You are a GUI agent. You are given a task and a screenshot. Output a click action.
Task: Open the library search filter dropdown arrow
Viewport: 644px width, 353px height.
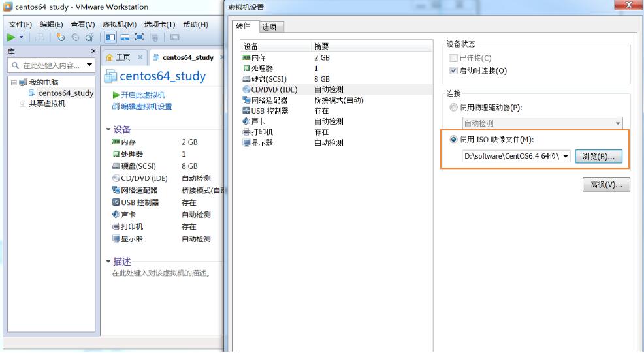coord(89,65)
